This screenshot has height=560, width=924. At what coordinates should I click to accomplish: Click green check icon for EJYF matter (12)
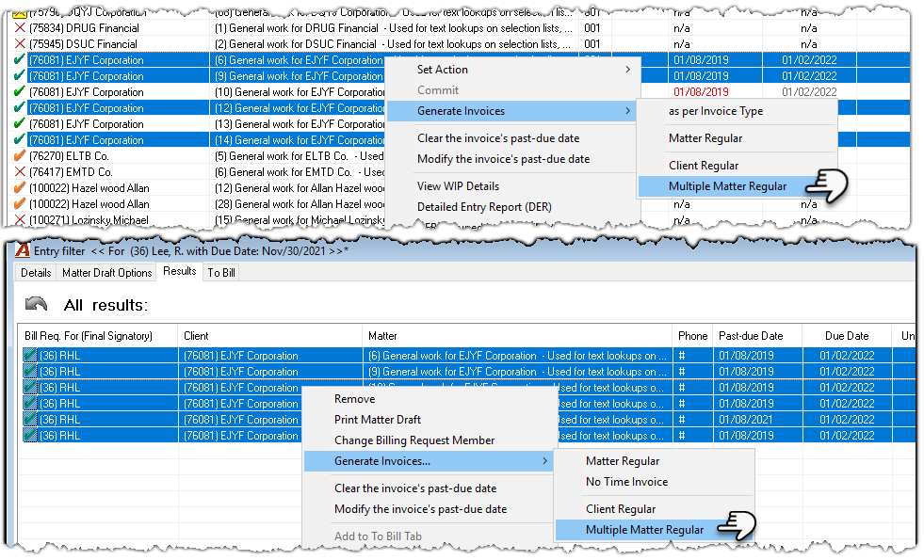tap(20, 107)
